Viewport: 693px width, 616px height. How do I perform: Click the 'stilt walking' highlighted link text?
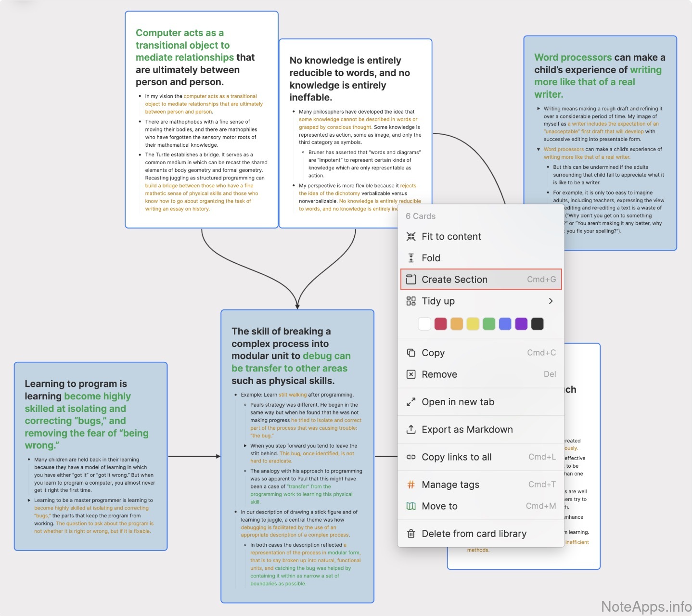pos(292,395)
